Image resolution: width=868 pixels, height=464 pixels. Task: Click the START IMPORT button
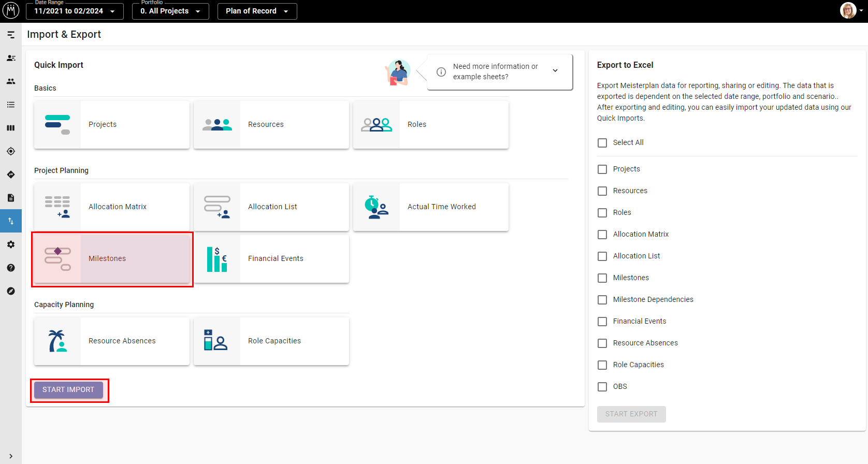coord(68,390)
